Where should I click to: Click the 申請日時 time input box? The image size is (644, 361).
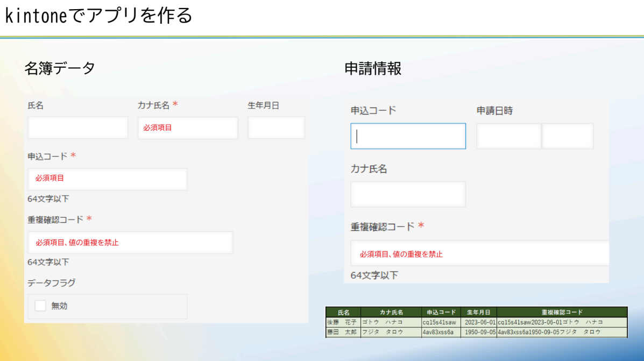568,136
